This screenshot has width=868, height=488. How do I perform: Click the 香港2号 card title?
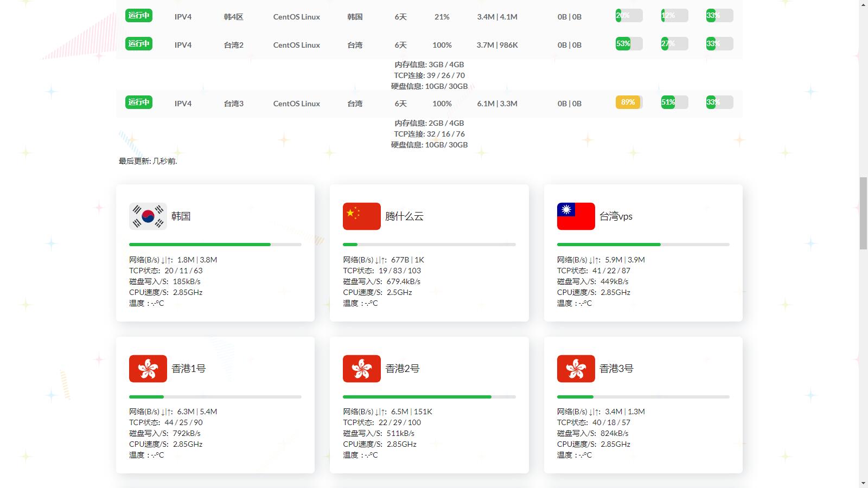click(x=402, y=369)
